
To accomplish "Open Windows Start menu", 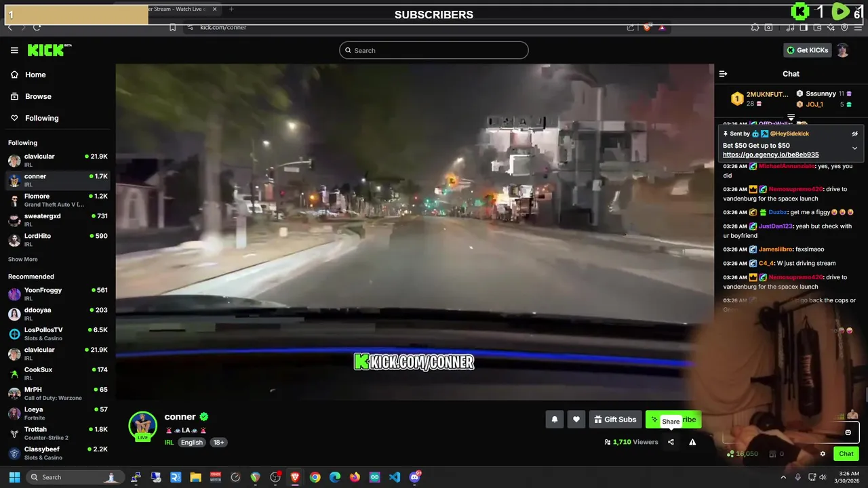I will (14, 477).
